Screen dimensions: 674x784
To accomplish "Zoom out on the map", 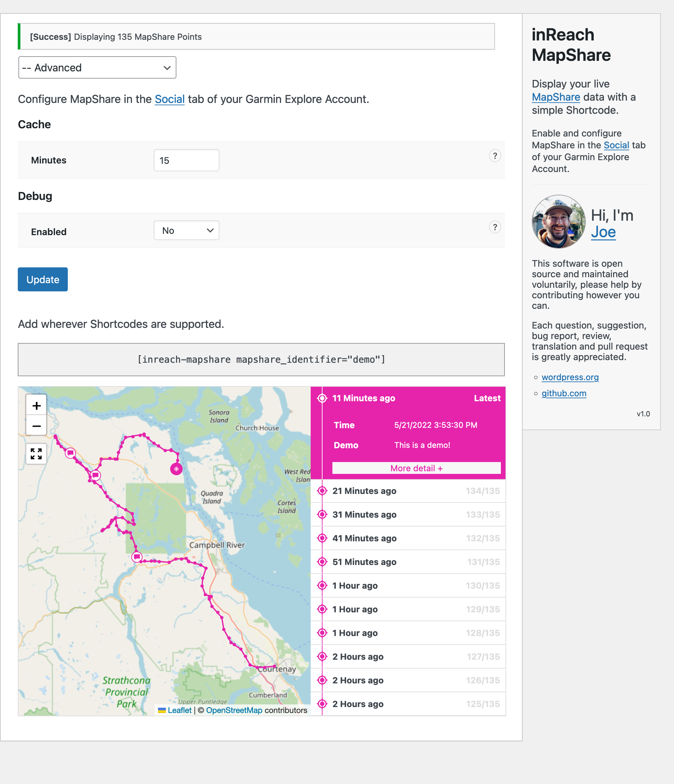I will [36, 426].
